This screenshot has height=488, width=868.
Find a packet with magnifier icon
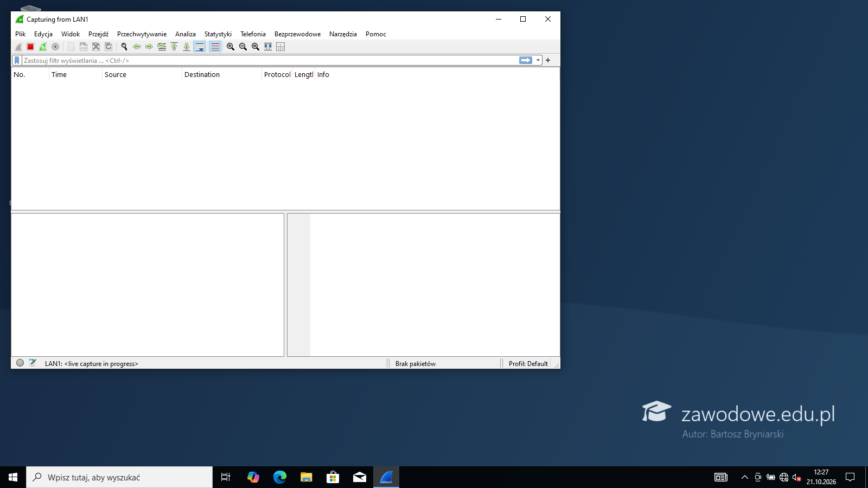124,47
